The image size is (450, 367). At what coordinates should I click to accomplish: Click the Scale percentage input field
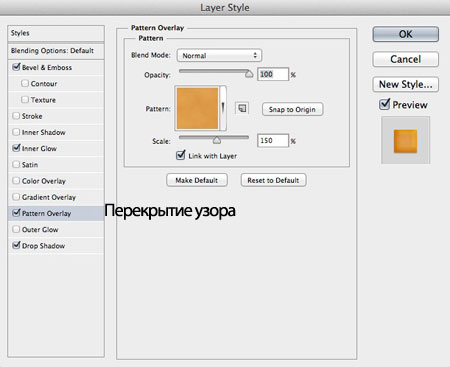point(272,140)
